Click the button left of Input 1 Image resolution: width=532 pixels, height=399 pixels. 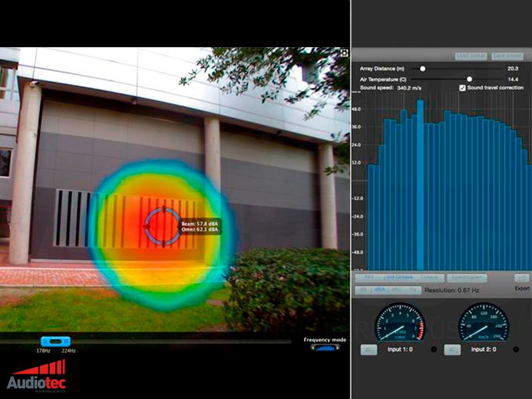[x=368, y=350]
